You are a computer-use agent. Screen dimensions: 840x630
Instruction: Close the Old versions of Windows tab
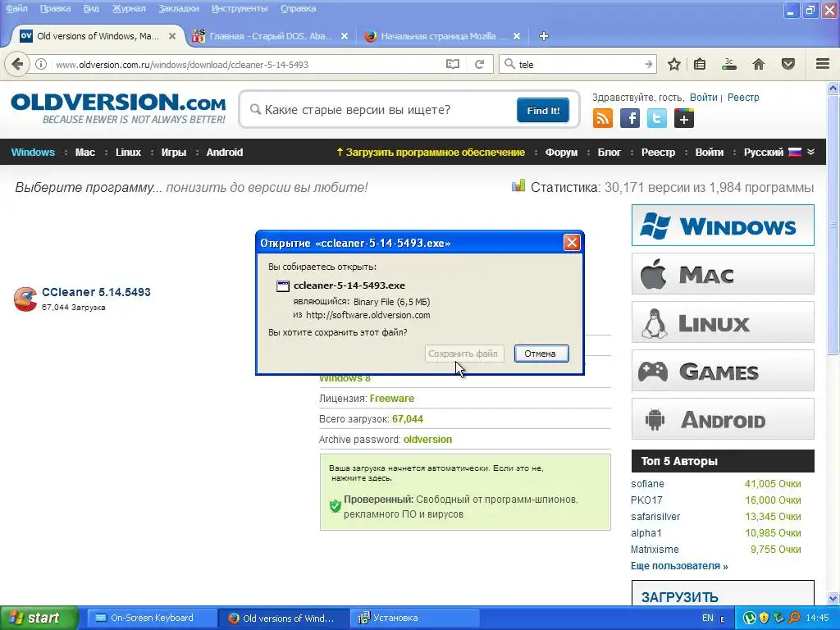click(172, 36)
